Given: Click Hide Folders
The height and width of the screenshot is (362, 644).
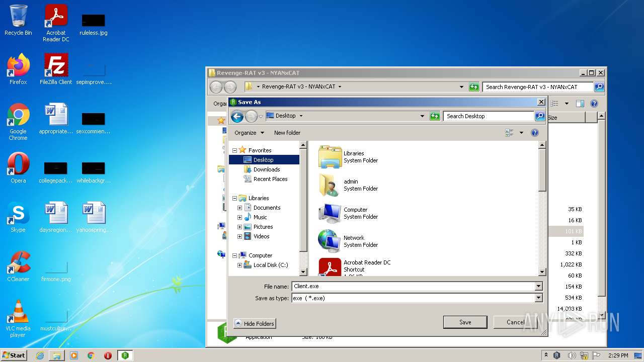Looking at the screenshot, I should tap(255, 323).
